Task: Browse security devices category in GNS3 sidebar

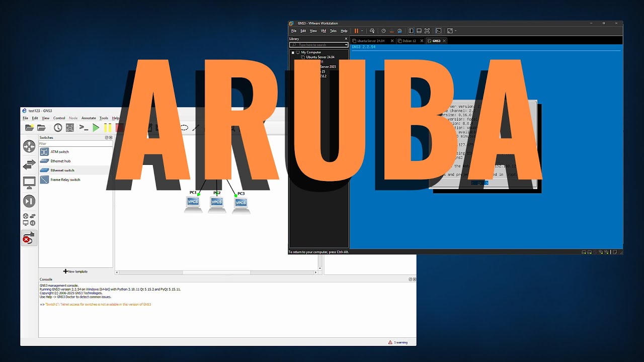Action: (x=29, y=201)
